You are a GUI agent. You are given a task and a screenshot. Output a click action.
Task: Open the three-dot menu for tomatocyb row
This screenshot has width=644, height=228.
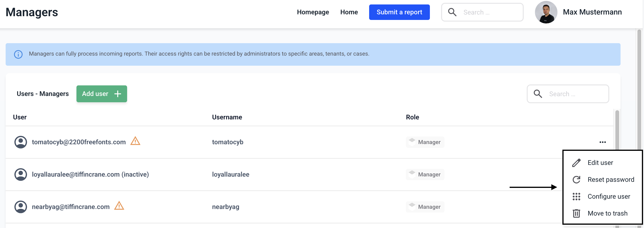pyautogui.click(x=602, y=142)
